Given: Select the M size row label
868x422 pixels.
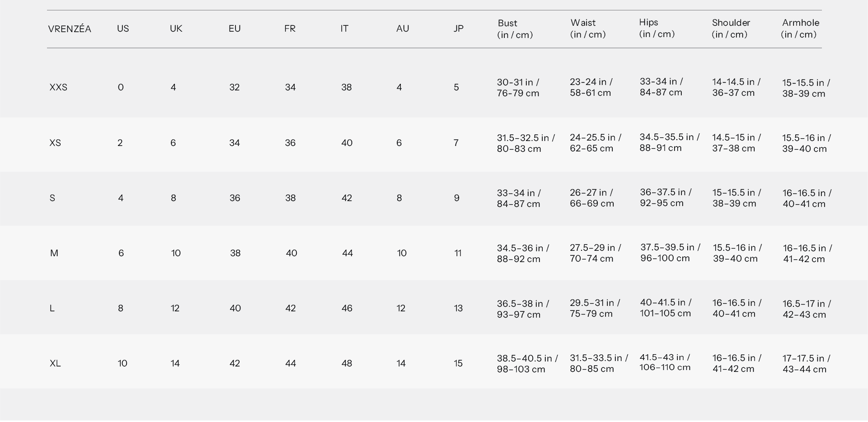Looking at the screenshot, I should 54,253.
